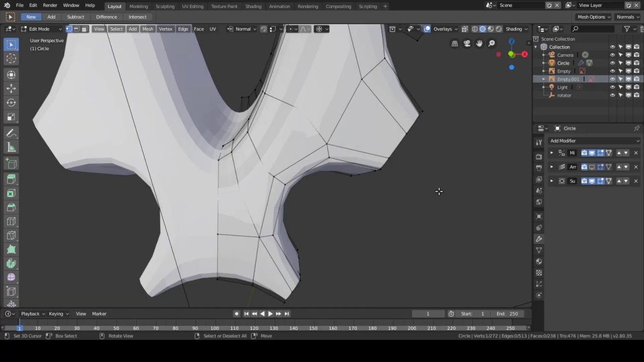
Task: Toggle snapping magnet in header
Action: [x=263, y=29]
